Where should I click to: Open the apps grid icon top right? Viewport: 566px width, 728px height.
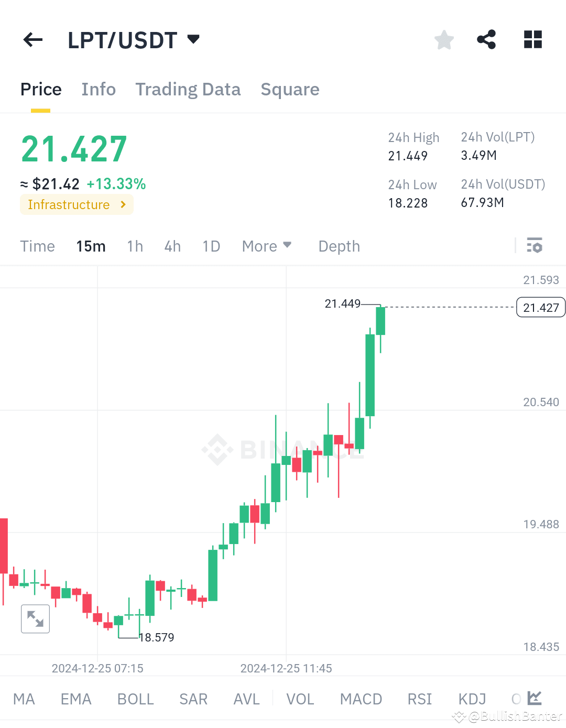(x=532, y=39)
